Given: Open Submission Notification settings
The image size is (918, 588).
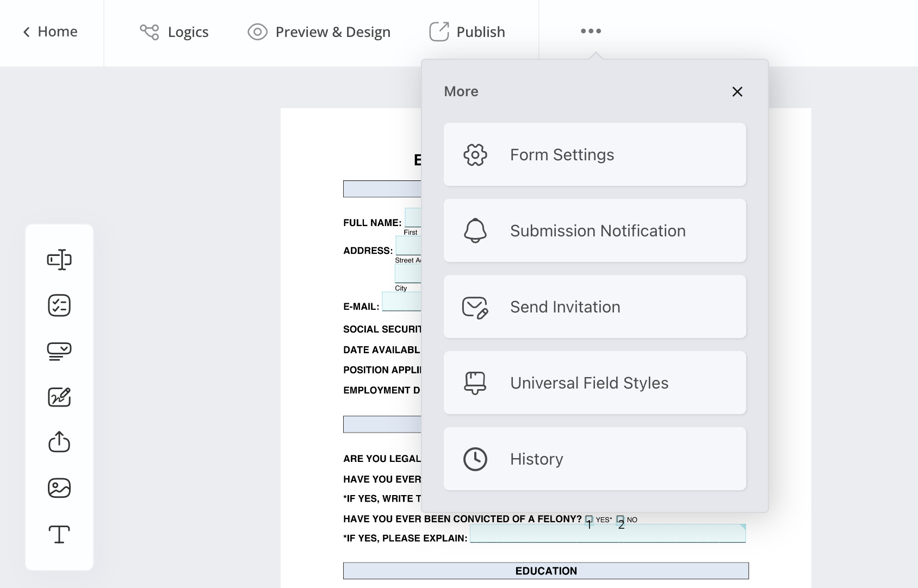Looking at the screenshot, I should pyautogui.click(x=594, y=231).
